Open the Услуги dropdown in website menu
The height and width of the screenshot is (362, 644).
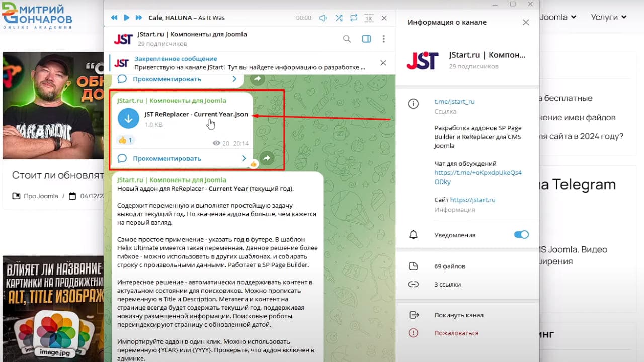point(609,17)
